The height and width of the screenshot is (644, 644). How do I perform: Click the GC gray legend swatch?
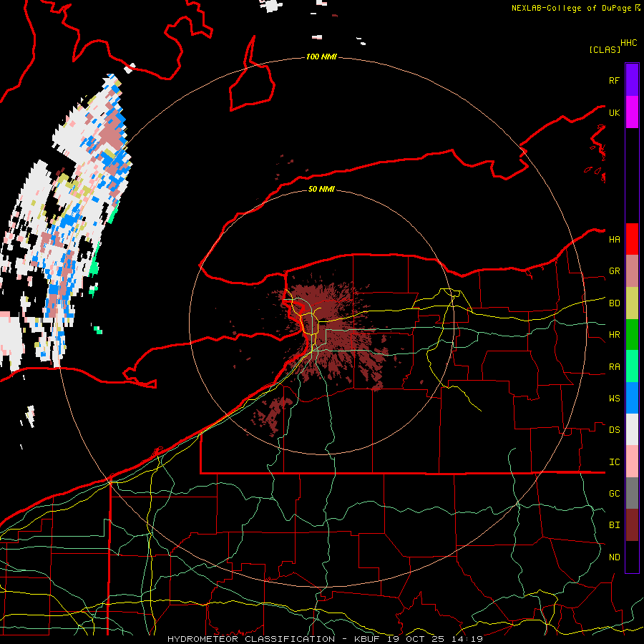pos(632,493)
